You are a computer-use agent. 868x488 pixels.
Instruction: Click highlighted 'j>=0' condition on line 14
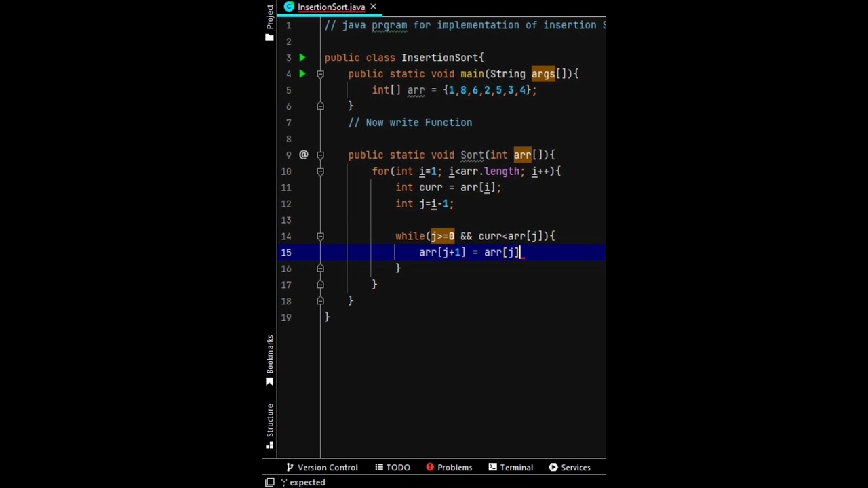[x=443, y=237]
